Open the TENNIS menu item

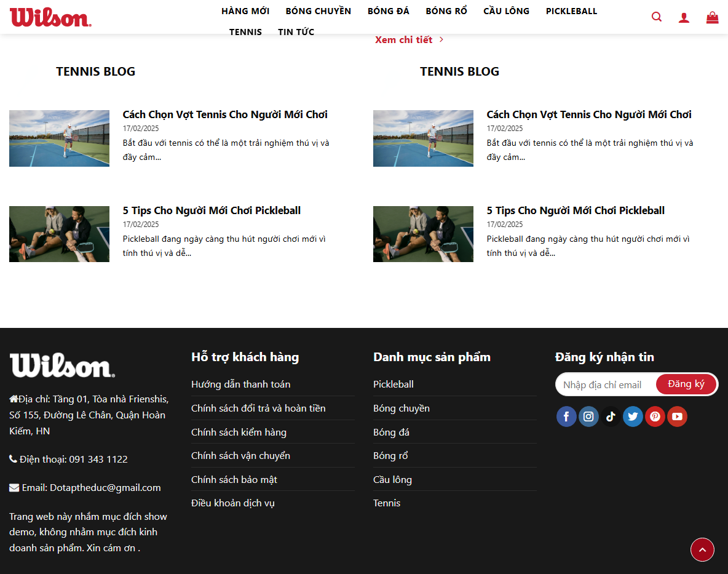245,31
